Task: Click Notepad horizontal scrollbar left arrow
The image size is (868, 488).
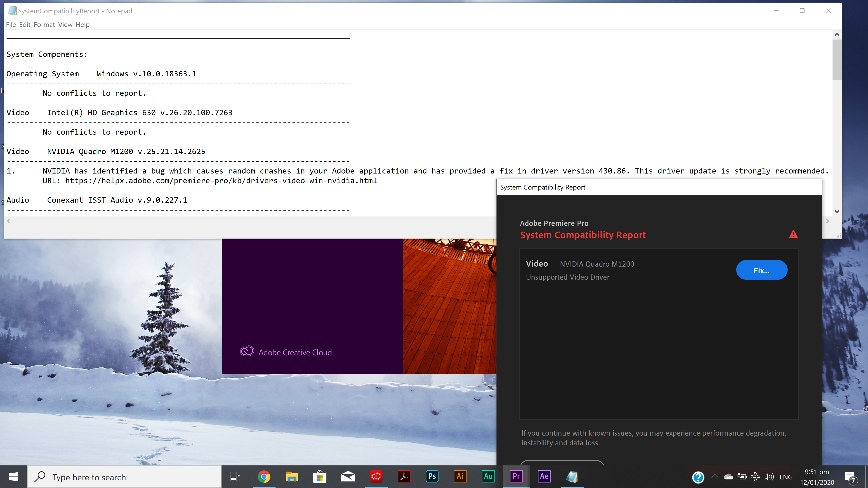Action: [x=9, y=221]
